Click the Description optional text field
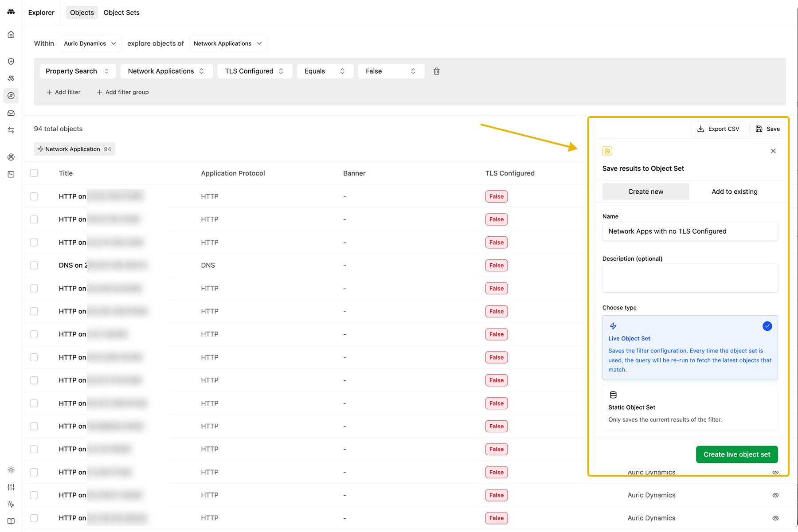Image resolution: width=798 pixels, height=532 pixels. coord(690,278)
